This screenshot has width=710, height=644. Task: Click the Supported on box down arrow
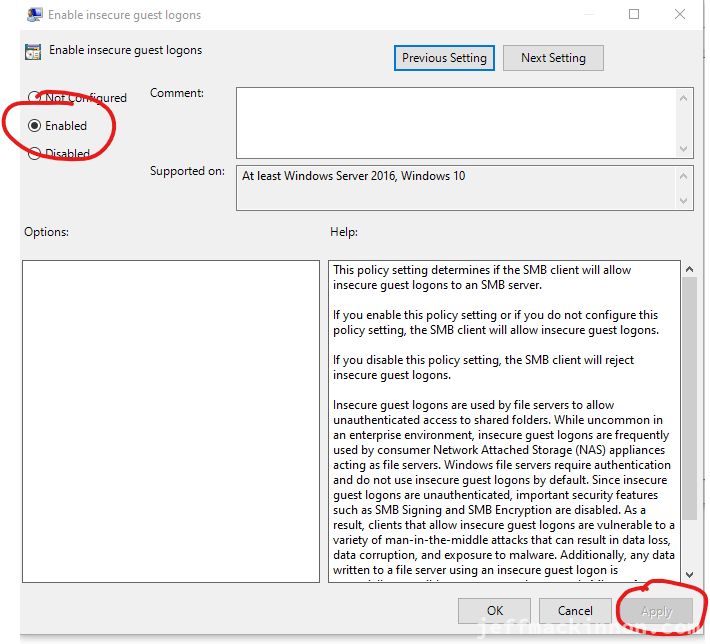684,200
